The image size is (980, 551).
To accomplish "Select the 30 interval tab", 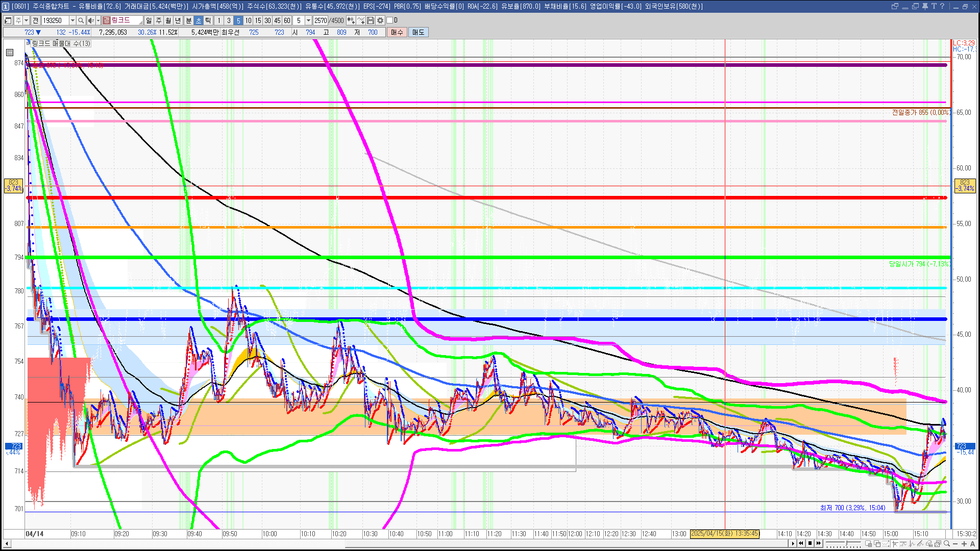I will click(x=267, y=20).
